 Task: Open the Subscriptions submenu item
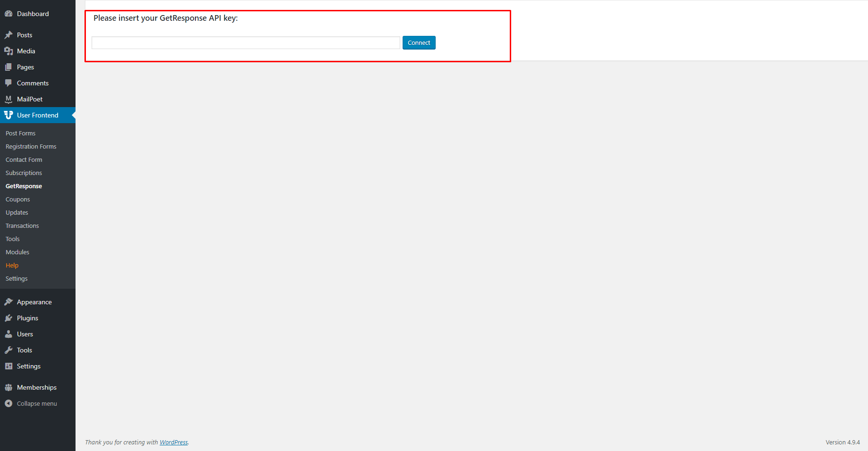[x=24, y=173]
